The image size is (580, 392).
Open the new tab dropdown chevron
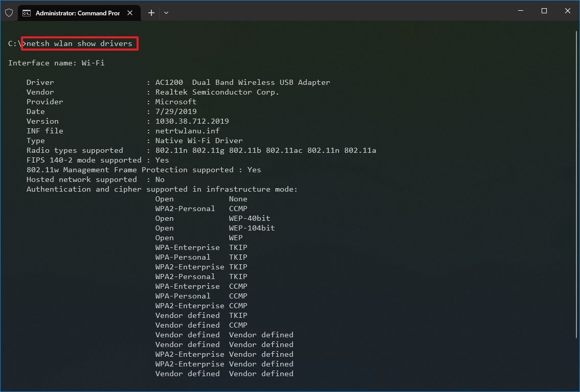(x=166, y=12)
